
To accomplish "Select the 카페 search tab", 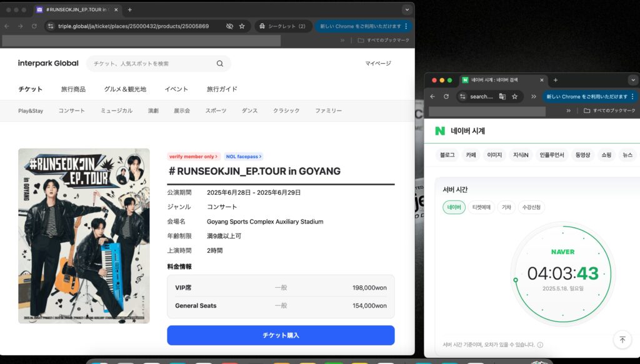I will click(x=471, y=155).
